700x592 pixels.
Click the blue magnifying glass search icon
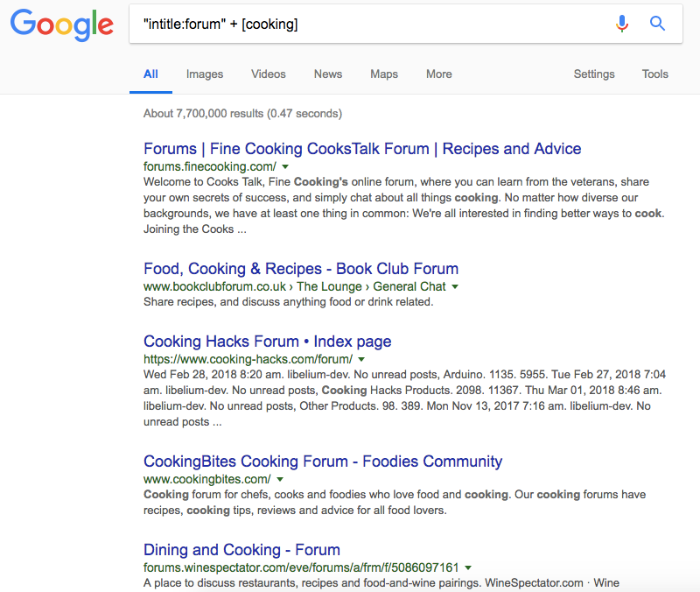657,24
